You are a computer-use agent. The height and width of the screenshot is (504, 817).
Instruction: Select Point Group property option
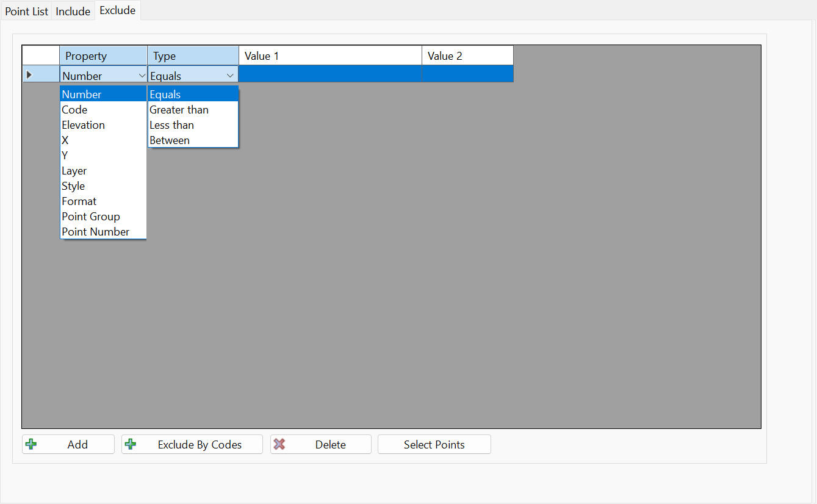coord(91,217)
